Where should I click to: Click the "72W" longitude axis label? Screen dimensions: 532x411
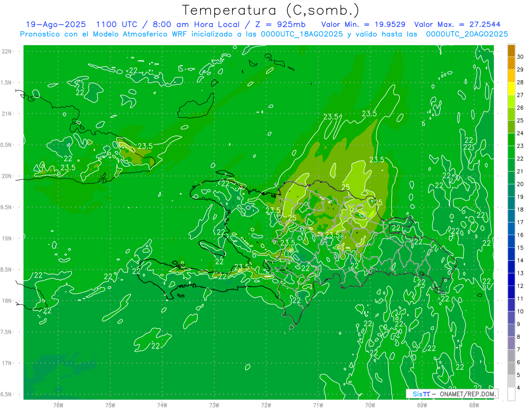point(266,405)
